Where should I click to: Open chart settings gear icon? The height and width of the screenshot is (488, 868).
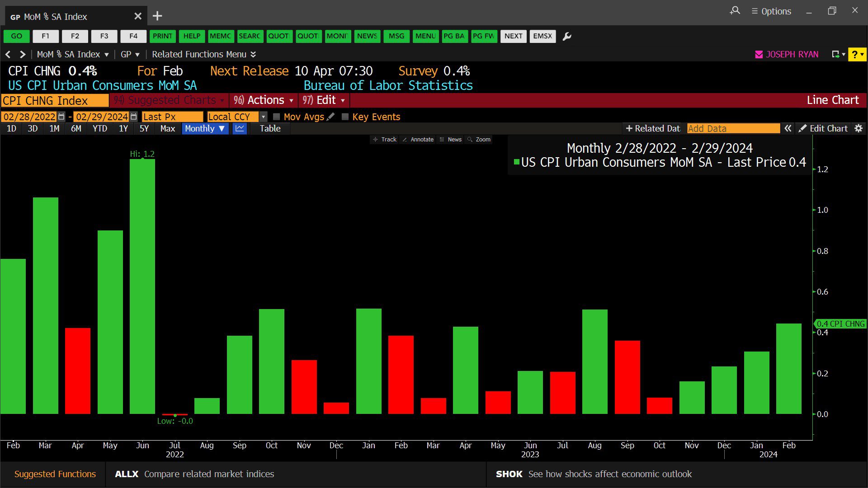pos(859,129)
